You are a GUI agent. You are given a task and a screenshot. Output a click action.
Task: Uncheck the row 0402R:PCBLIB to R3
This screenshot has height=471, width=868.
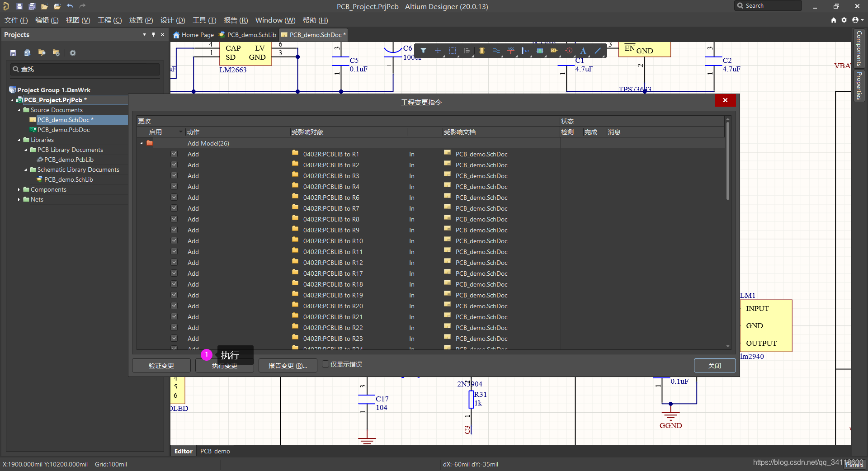(174, 175)
